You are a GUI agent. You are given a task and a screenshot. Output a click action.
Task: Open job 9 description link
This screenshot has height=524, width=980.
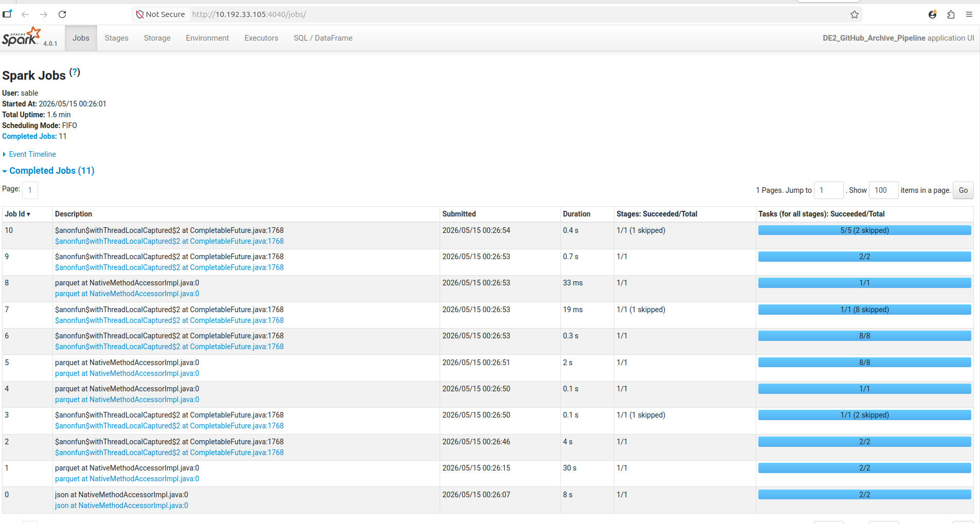(x=169, y=267)
